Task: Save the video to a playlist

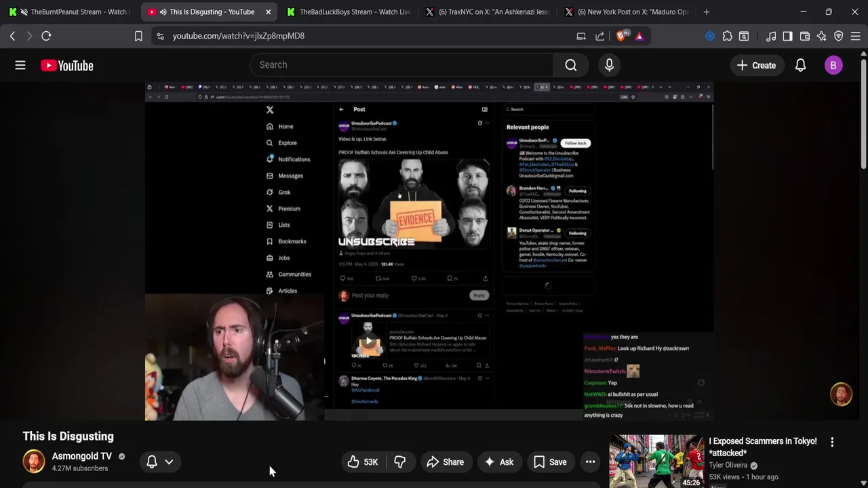Action: pos(550,462)
